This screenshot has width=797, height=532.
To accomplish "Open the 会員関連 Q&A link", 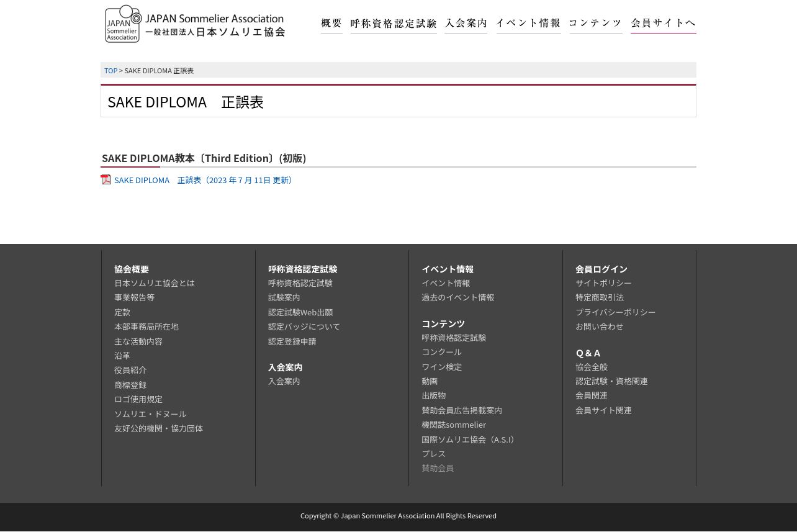I will click(592, 395).
